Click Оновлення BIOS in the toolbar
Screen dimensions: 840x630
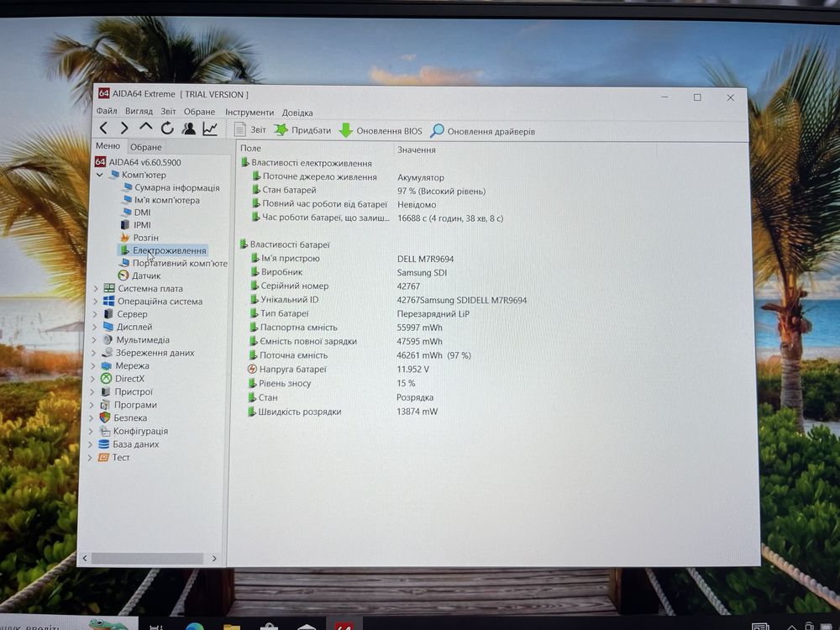381,131
